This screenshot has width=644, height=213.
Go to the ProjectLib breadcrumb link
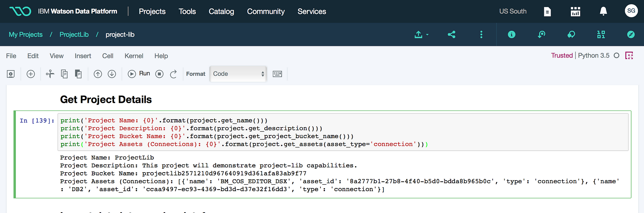pos(74,34)
